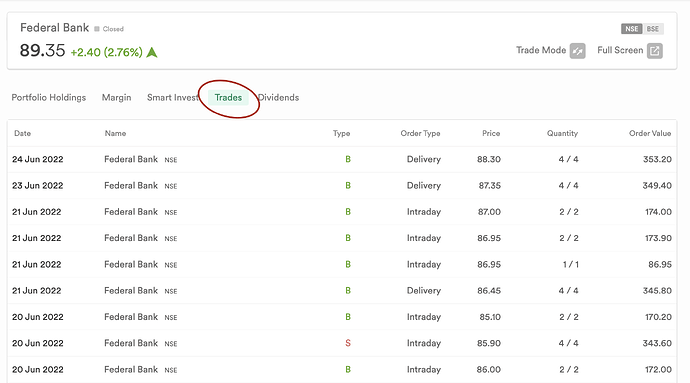Open Portfolio Holdings tab
The width and height of the screenshot is (690, 383).
click(49, 97)
